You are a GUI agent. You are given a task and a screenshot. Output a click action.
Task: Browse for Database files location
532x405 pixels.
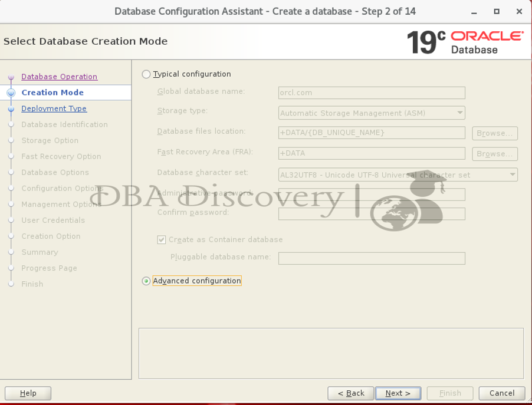click(494, 133)
